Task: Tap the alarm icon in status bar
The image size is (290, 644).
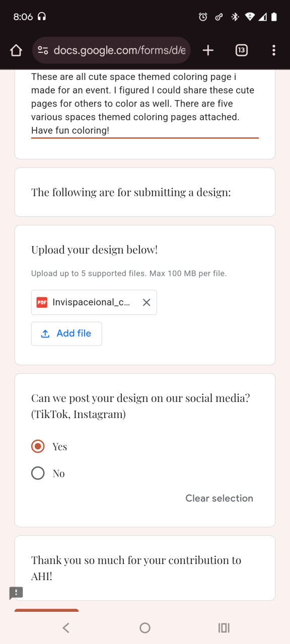Action: tap(203, 17)
